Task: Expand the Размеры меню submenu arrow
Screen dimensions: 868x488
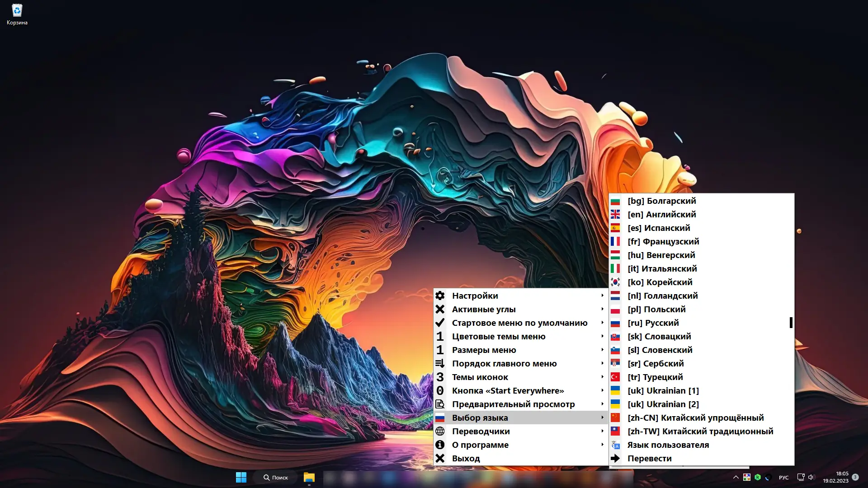Action: [602, 350]
